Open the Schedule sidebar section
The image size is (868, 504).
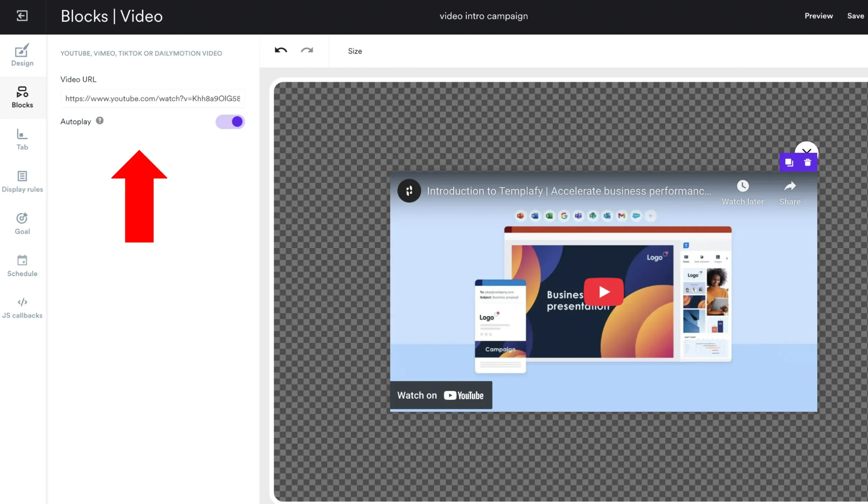[x=22, y=266]
